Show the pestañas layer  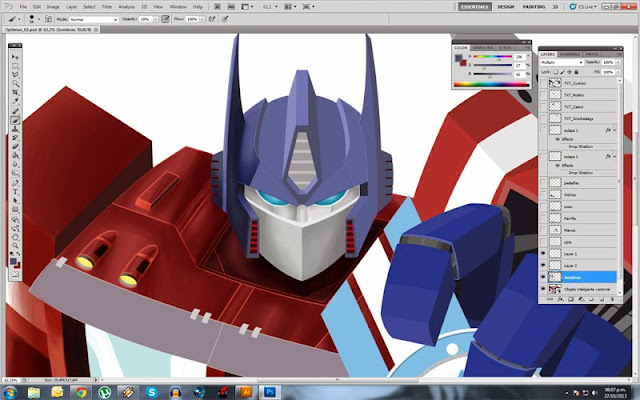click(543, 183)
